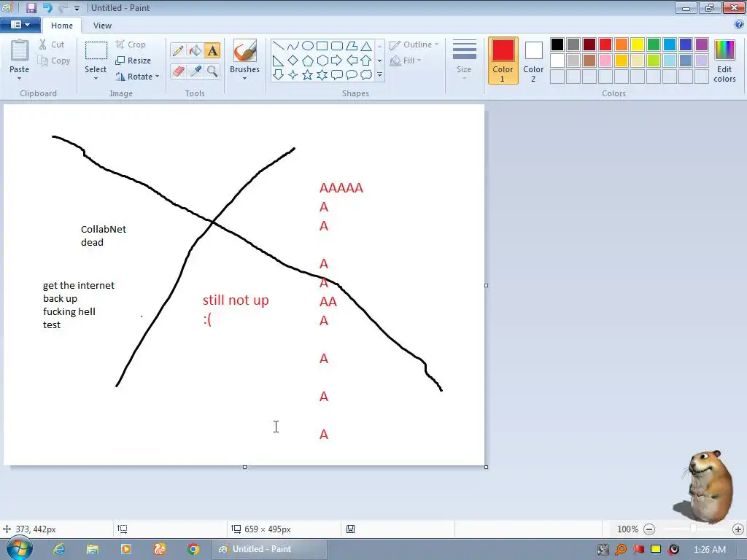Choose the Cloud callout shape
The height and width of the screenshot is (560, 747).
(x=366, y=75)
